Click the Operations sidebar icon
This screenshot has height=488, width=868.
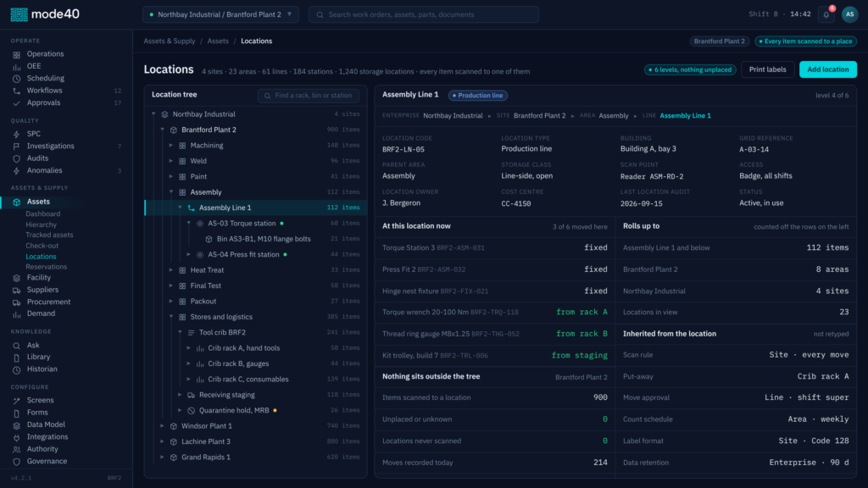coord(17,54)
